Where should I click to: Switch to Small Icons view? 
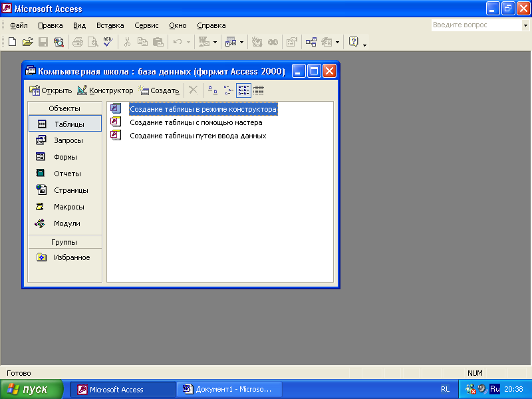coord(228,90)
